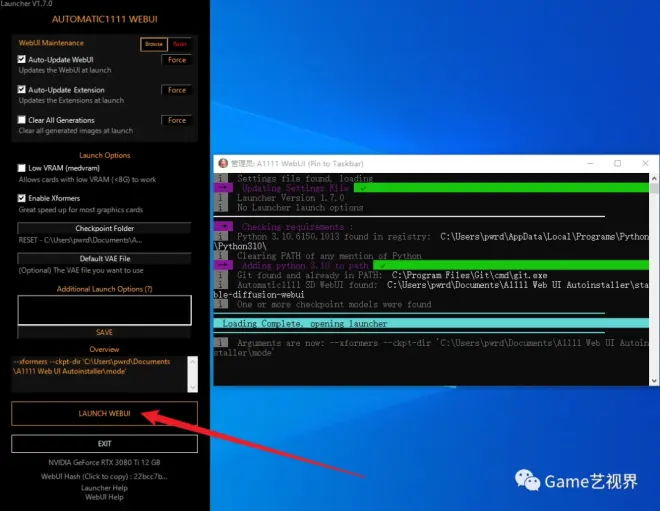This screenshot has height=511, width=660.
Task: Save the additional launch options
Action: (104, 332)
